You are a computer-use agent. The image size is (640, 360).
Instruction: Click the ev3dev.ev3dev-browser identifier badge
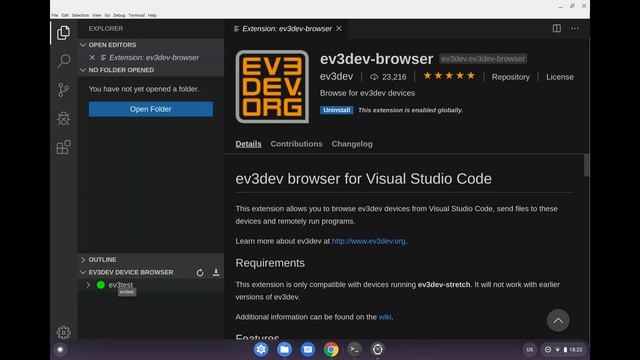pos(483,59)
